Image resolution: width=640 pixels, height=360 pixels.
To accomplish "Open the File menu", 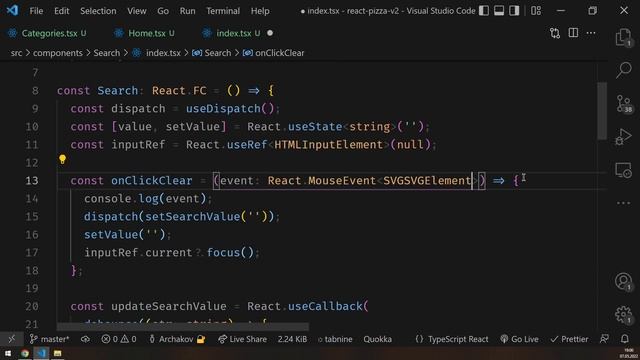I will click(36, 11).
